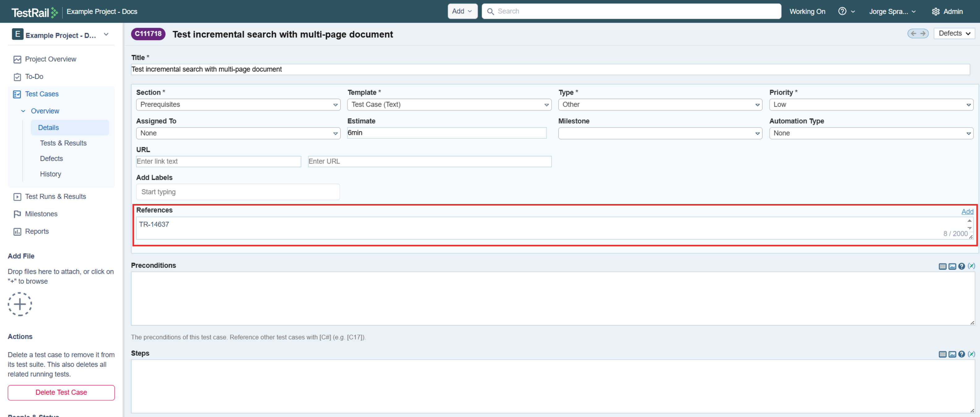
Task: Click the help question mark icon in the header
Action: pyautogui.click(x=842, y=11)
